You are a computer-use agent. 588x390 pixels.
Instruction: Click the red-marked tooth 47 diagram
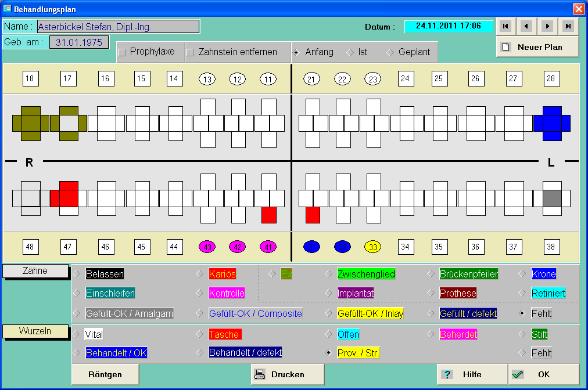tap(69, 198)
